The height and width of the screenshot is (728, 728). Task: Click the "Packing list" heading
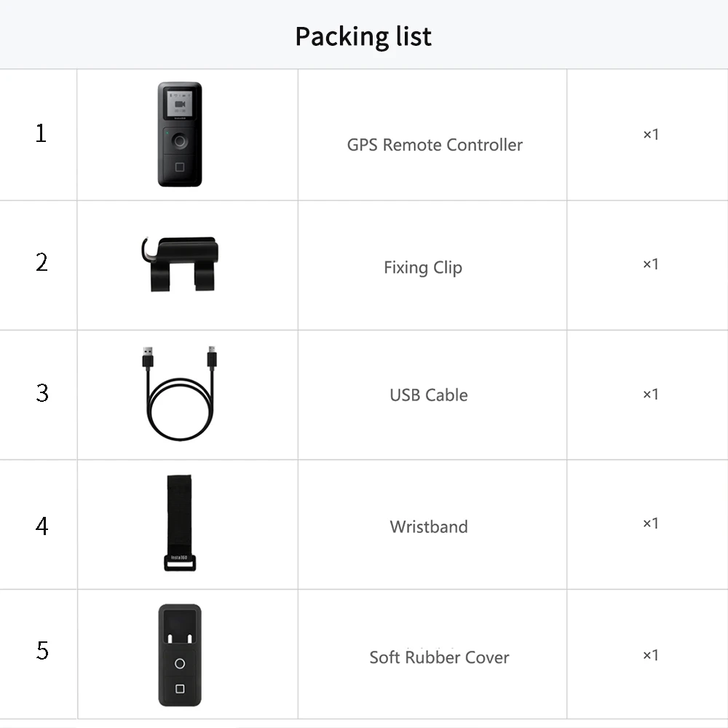click(363, 36)
